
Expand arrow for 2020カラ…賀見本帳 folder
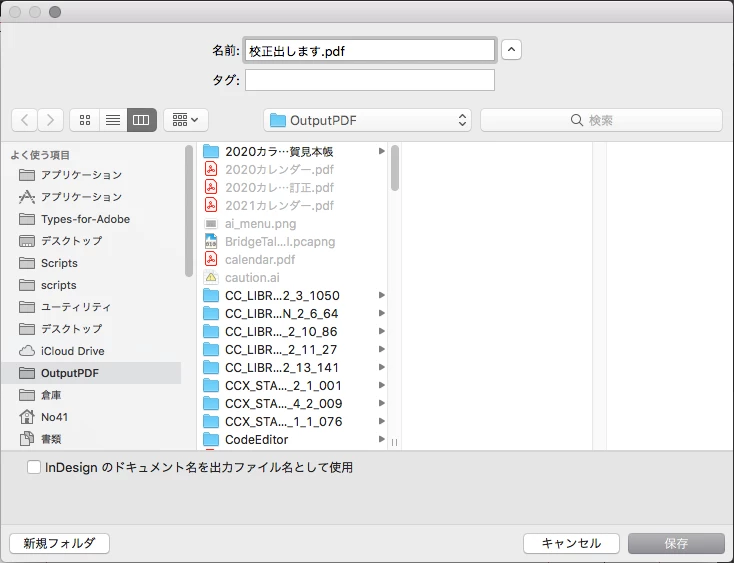click(382, 151)
